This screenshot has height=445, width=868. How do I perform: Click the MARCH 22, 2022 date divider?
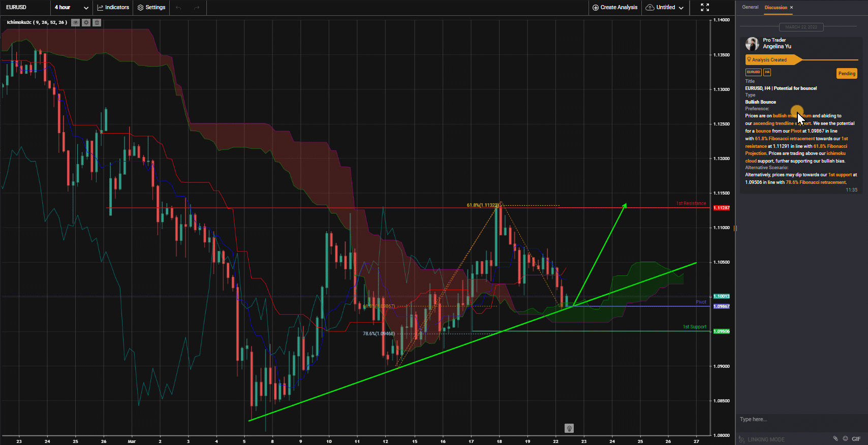801,27
